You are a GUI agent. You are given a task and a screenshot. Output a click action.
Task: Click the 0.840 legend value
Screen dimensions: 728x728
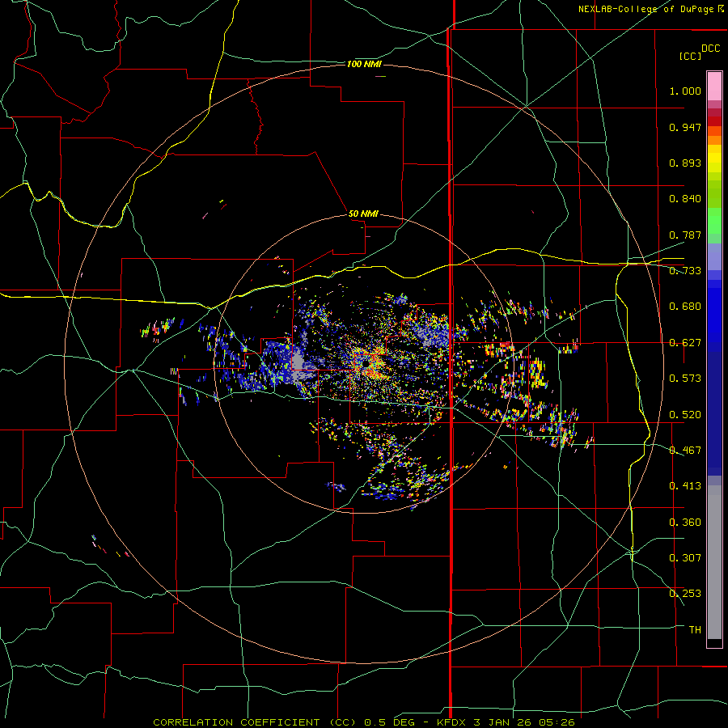[x=685, y=199]
